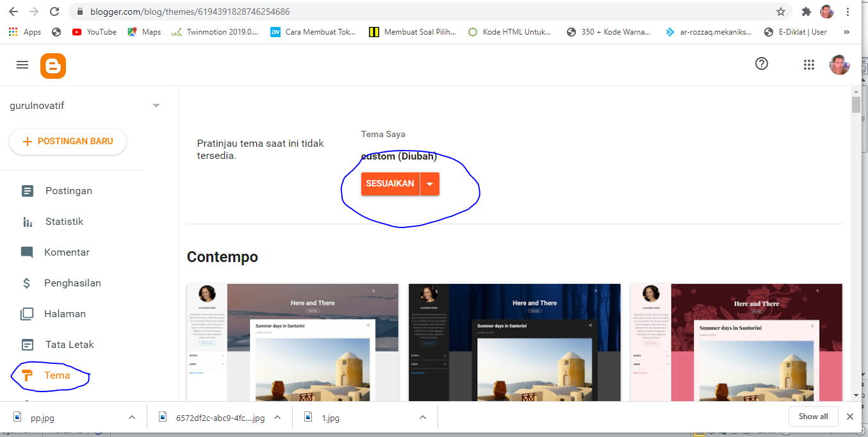Image resolution: width=868 pixels, height=437 pixels.
Task: Bookmark this page with the star icon
Action: click(x=780, y=12)
